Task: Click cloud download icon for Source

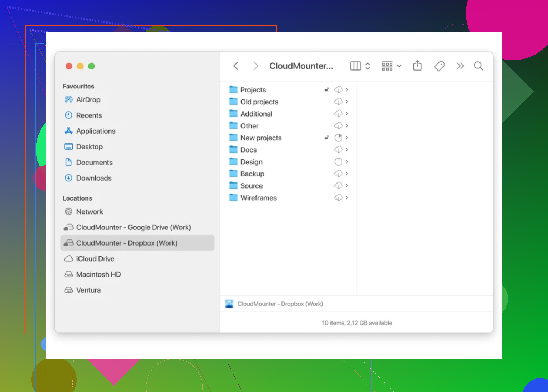Action: (338, 185)
